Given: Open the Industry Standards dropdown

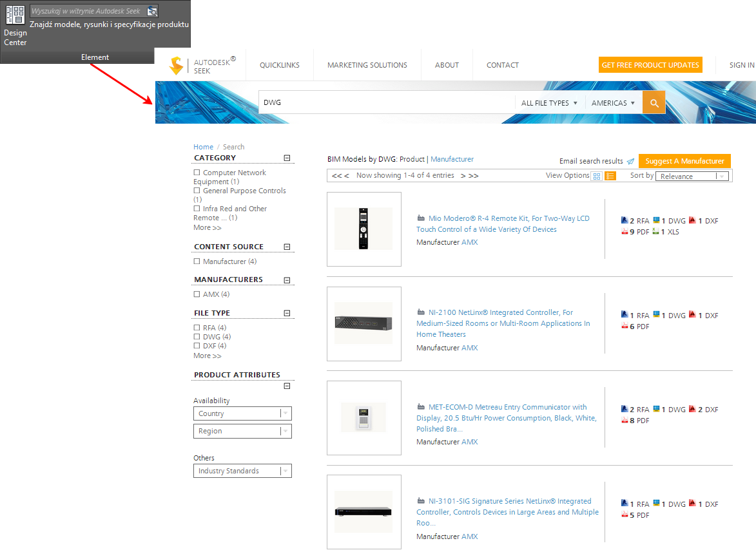Looking at the screenshot, I should [242, 471].
